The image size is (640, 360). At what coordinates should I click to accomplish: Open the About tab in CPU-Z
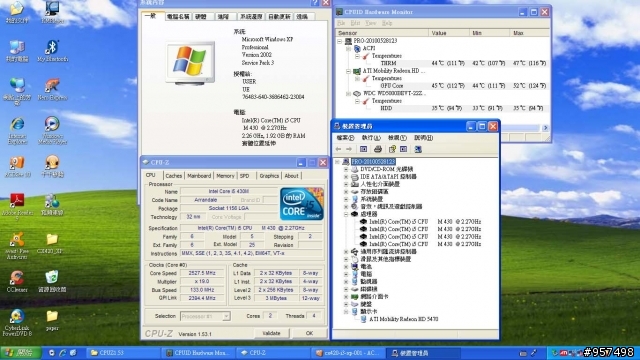pyautogui.click(x=291, y=176)
